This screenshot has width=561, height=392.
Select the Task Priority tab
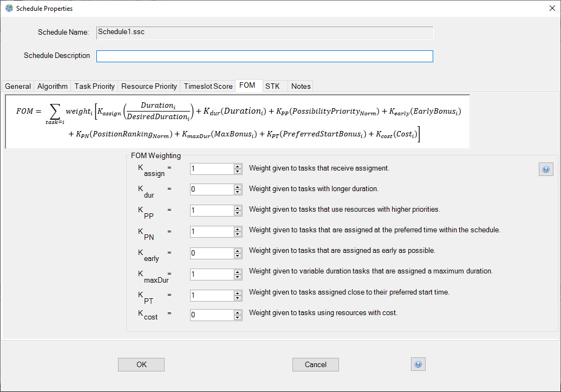pyautogui.click(x=95, y=86)
